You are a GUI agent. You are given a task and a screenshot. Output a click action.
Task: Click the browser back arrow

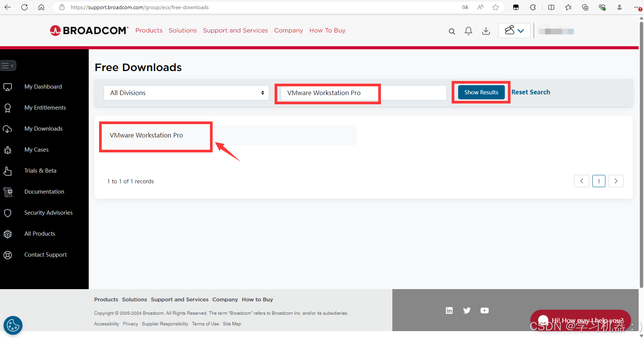pos(8,7)
